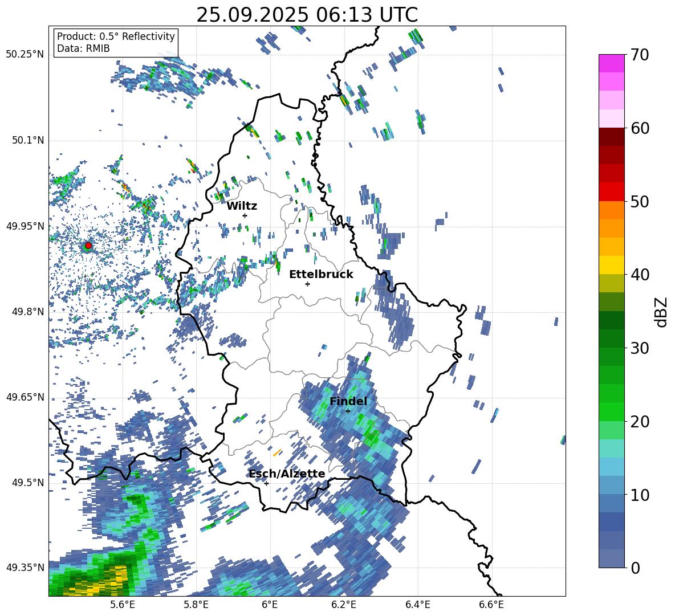Click the 6.2°E longitude label
675x616 pixels.
[x=344, y=605]
